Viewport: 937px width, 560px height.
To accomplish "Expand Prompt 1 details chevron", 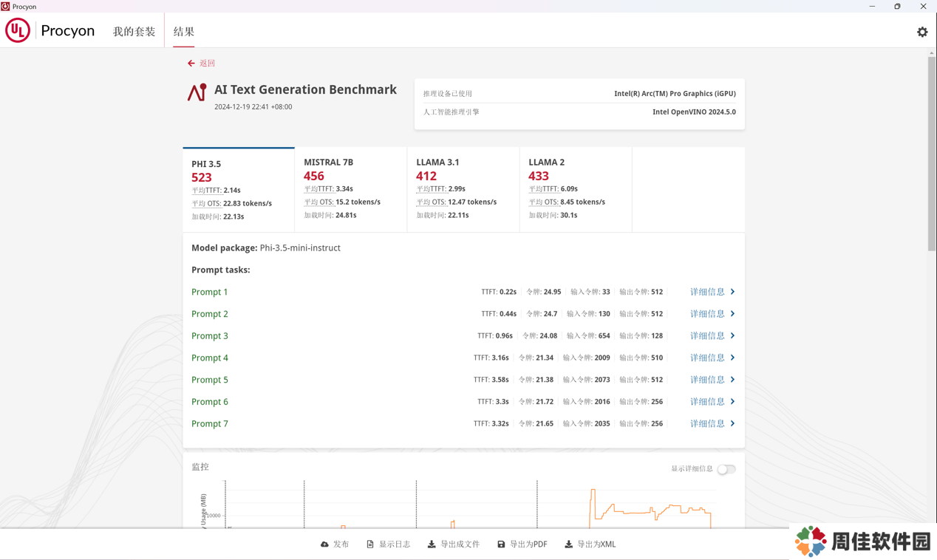I will click(732, 292).
